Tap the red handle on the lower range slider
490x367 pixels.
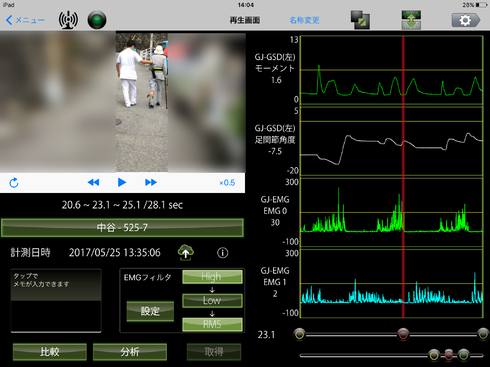click(x=449, y=355)
